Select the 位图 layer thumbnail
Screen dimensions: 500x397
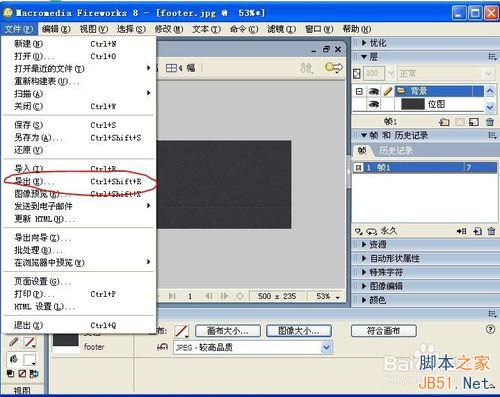413,104
